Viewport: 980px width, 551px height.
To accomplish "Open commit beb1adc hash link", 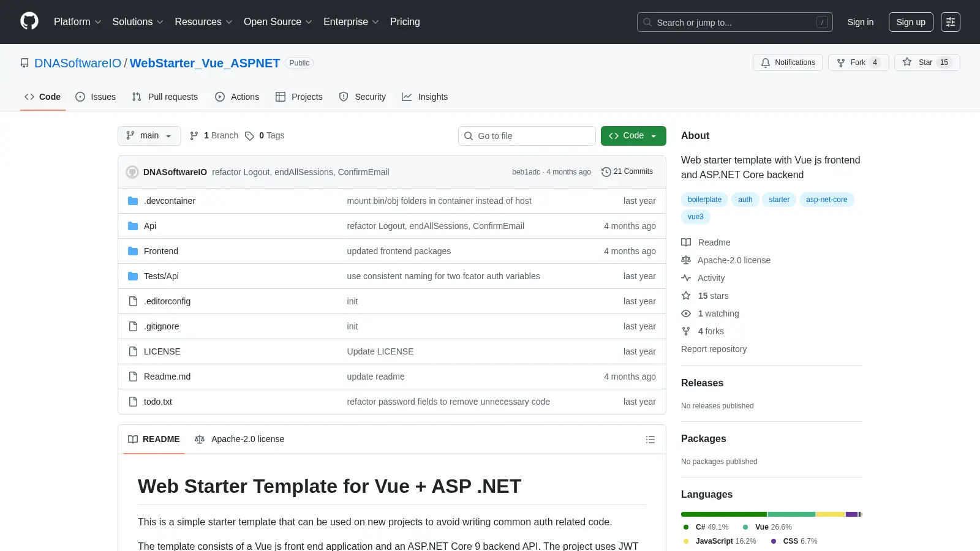I will pos(526,172).
